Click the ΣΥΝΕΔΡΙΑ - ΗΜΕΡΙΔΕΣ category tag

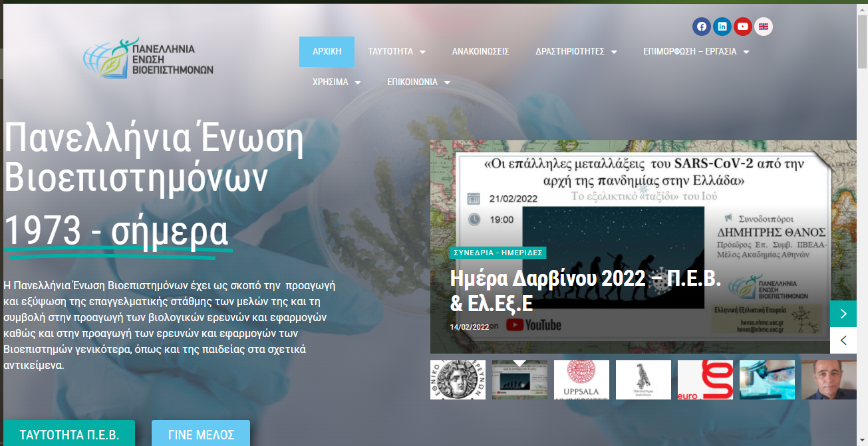tap(498, 253)
